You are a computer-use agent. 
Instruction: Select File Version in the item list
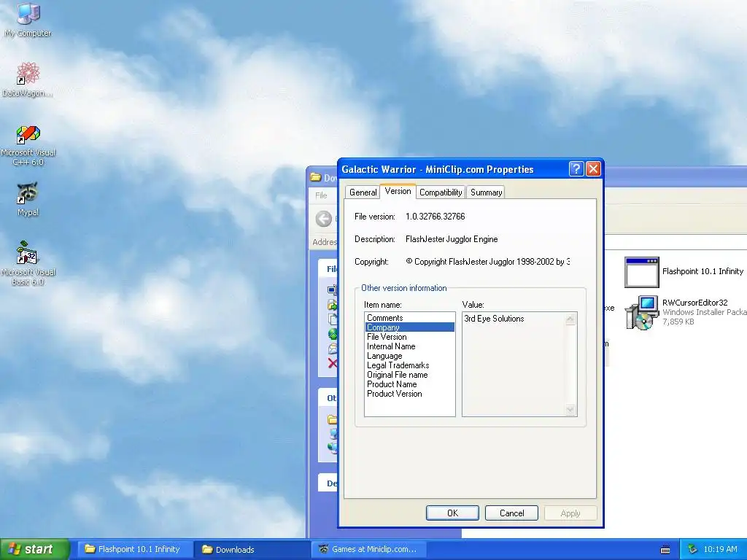(410, 337)
